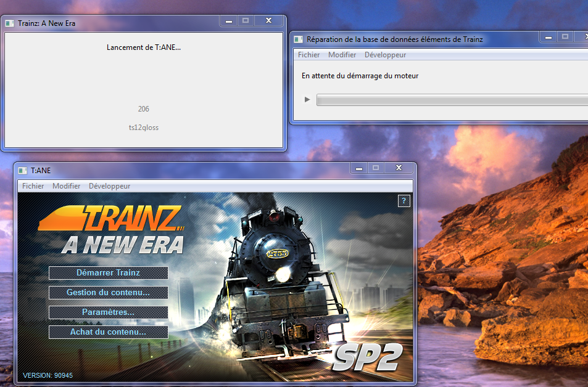This screenshot has width=588, height=387.
Task: Close the T:ANE launcher window
Action: (399, 168)
